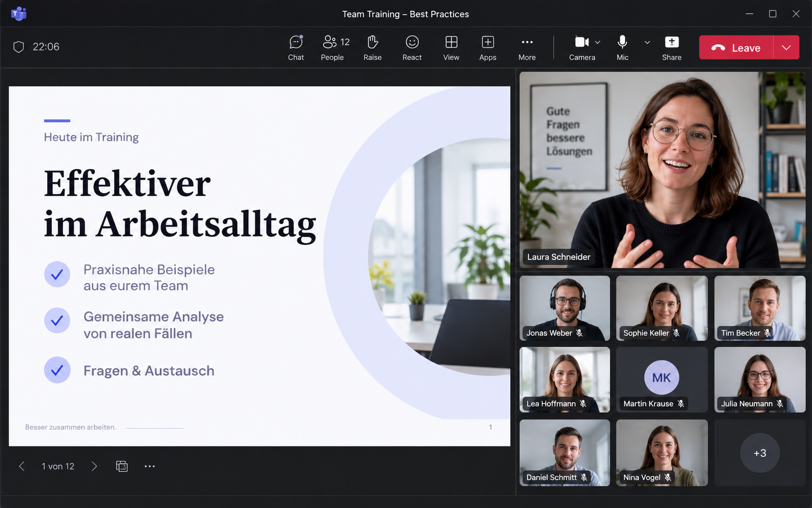Image resolution: width=812 pixels, height=508 pixels.
Task: Expand the Mic device options arrow
Action: tap(647, 43)
